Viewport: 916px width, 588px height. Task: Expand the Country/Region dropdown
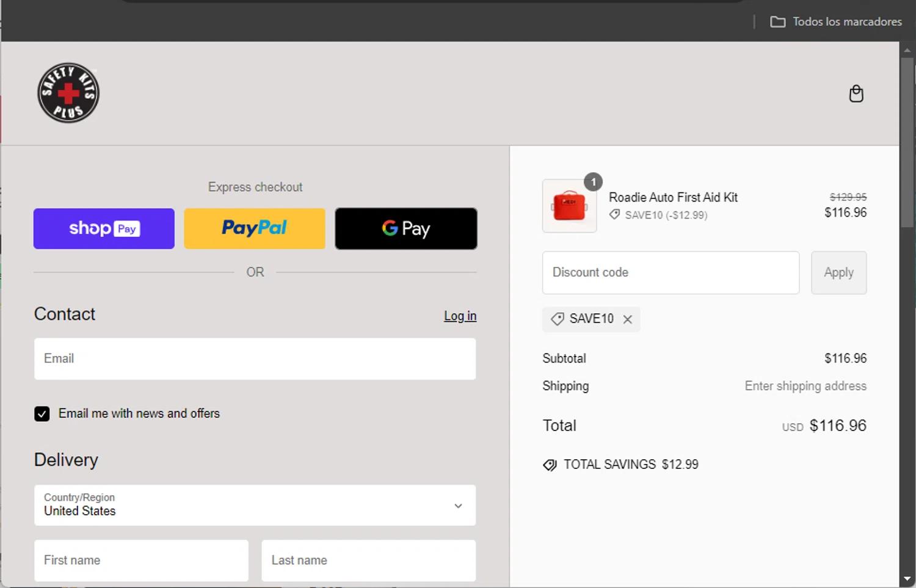click(255, 506)
